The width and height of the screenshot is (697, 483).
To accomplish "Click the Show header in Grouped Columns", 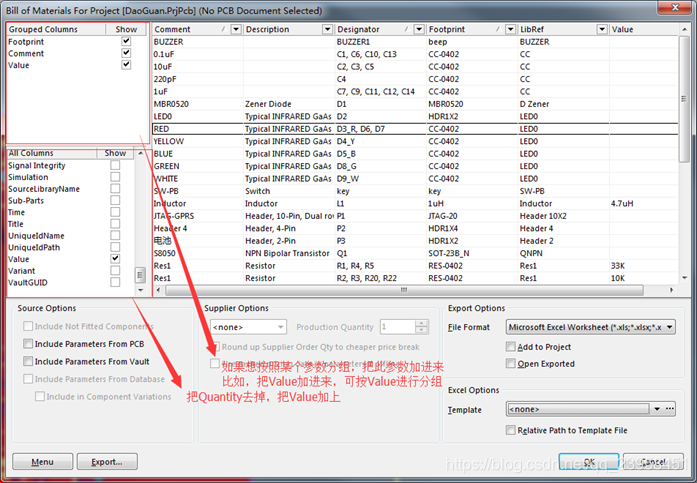I will click(x=126, y=29).
